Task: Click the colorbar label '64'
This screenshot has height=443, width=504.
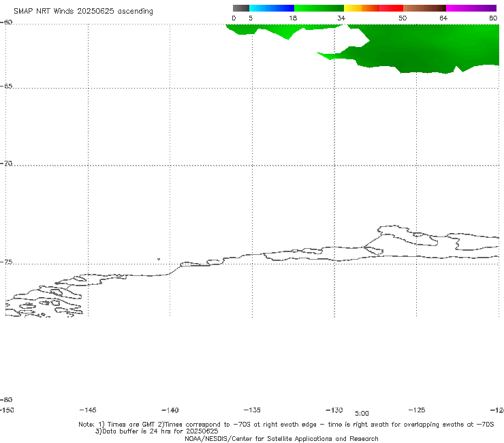Action: 443,18
